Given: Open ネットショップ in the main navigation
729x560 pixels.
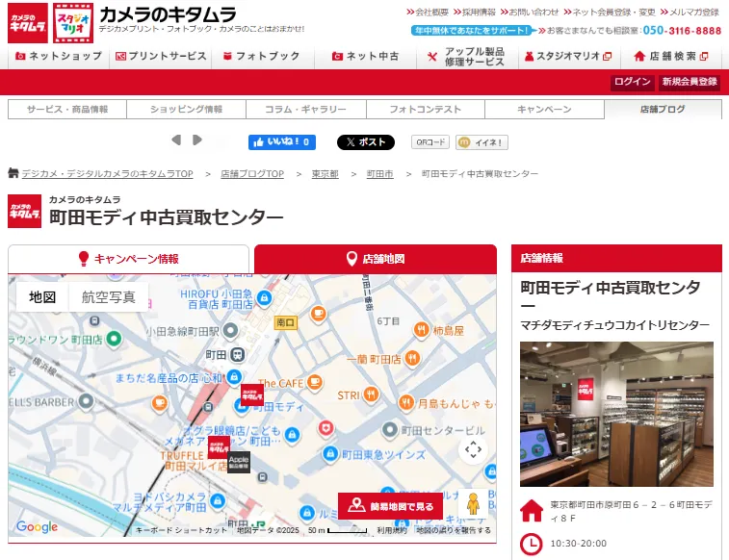Looking at the screenshot, I should click(59, 56).
